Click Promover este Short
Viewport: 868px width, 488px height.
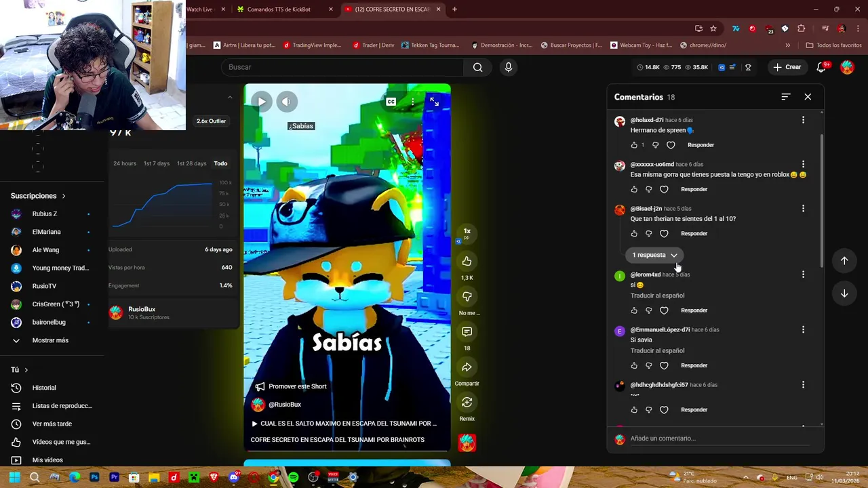pos(291,386)
